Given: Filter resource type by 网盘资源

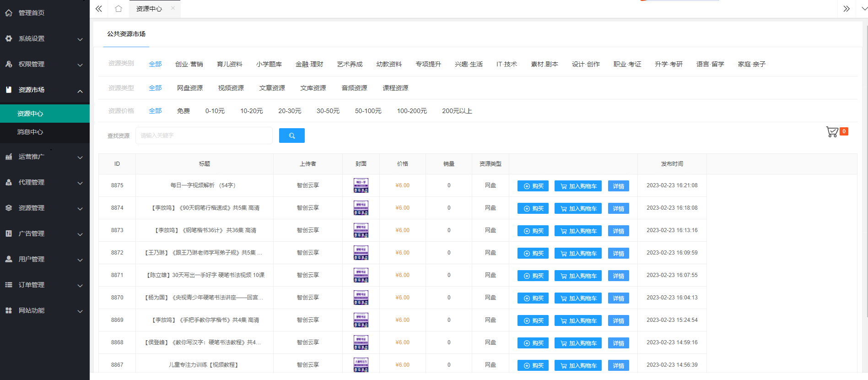Looking at the screenshot, I should pos(190,88).
